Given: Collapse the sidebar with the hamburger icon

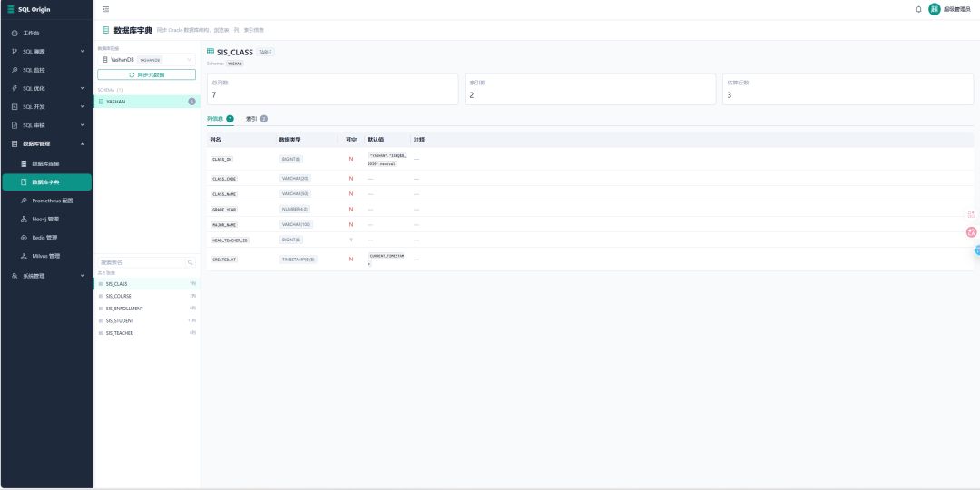Looking at the screenshot, I should point(105,9).
